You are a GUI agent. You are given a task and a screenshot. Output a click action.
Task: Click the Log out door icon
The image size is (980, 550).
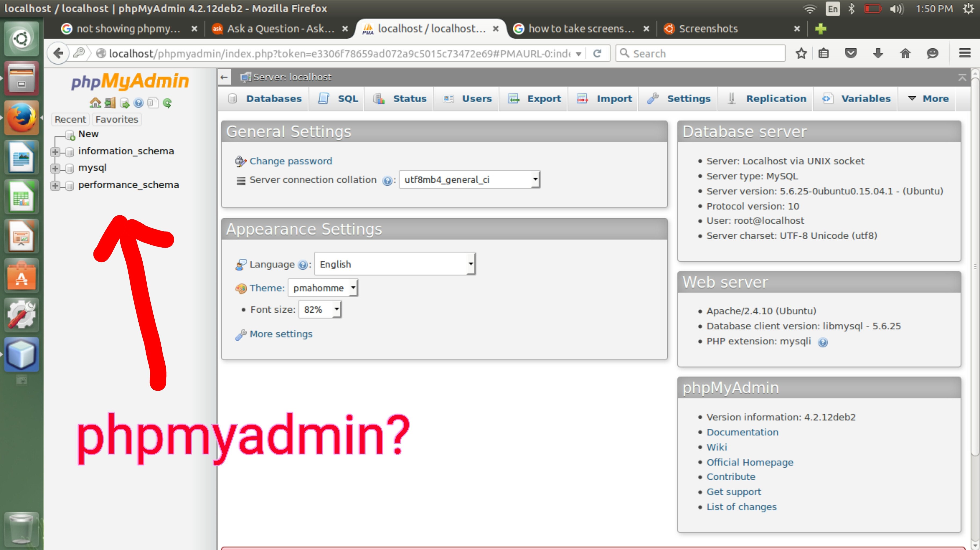110,103
